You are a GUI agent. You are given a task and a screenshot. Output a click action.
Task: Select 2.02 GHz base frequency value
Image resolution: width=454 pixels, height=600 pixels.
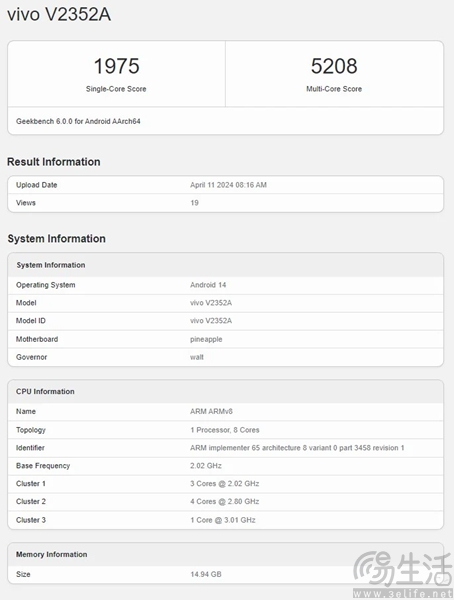click(x=206, y=466)
